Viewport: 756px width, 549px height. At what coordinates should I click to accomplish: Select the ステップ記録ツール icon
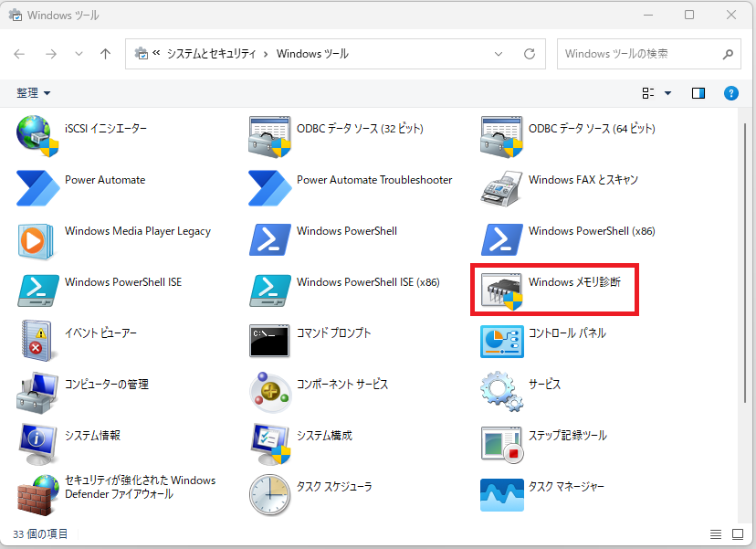pyautogui.click(x=502, y=444)
